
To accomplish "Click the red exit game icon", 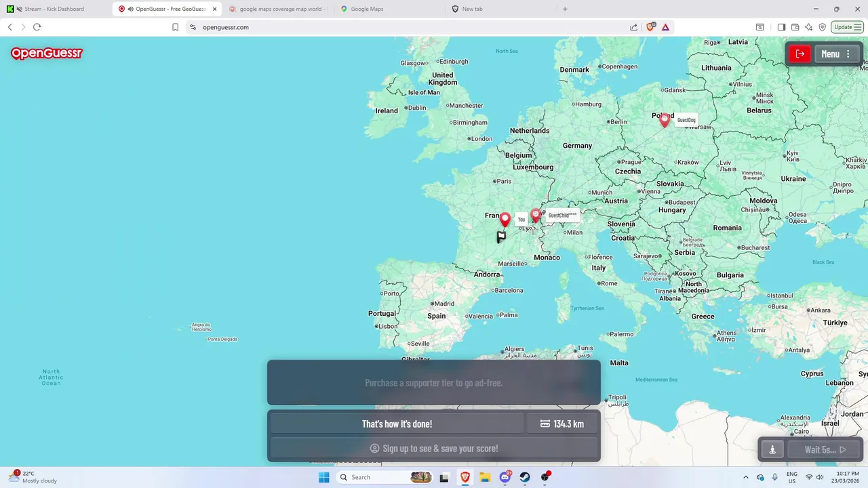I will tap(800, 54).
